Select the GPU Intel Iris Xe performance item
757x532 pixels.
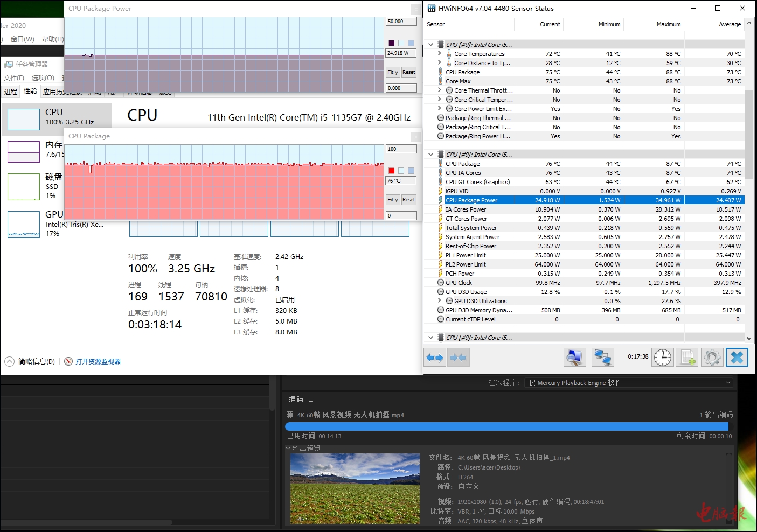pos(57,223)
